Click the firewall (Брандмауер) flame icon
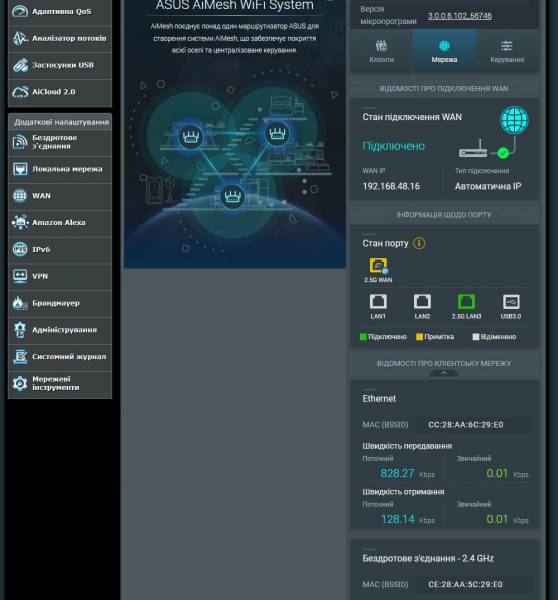Viewport: 558px width, 600px height. [x=20, y=303]
